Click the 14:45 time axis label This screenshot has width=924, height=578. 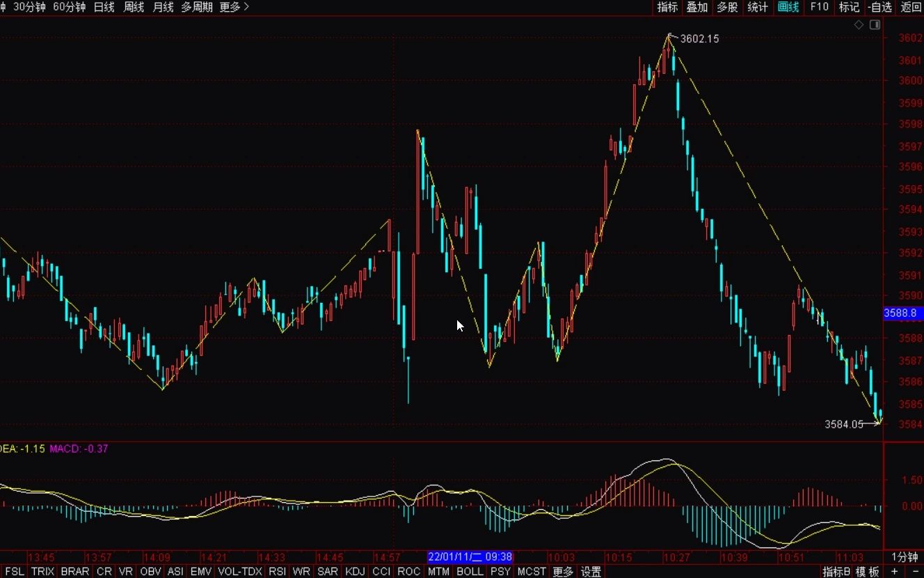[x=330, y=558]
